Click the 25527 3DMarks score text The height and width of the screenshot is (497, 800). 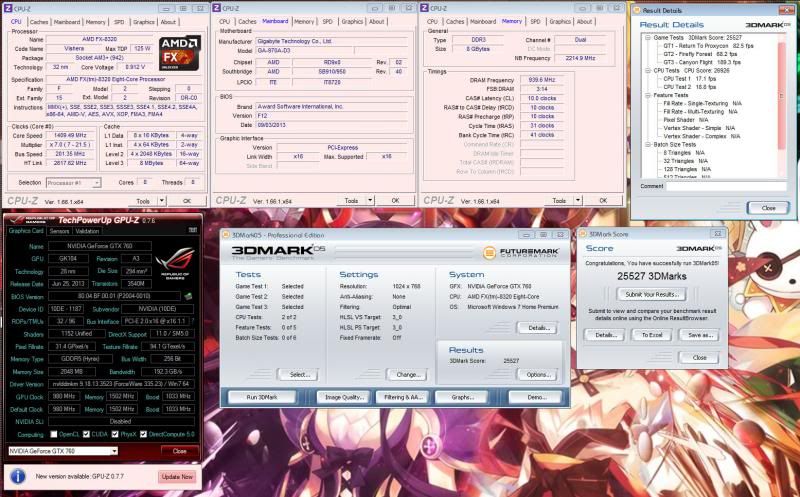pos(652,276)
